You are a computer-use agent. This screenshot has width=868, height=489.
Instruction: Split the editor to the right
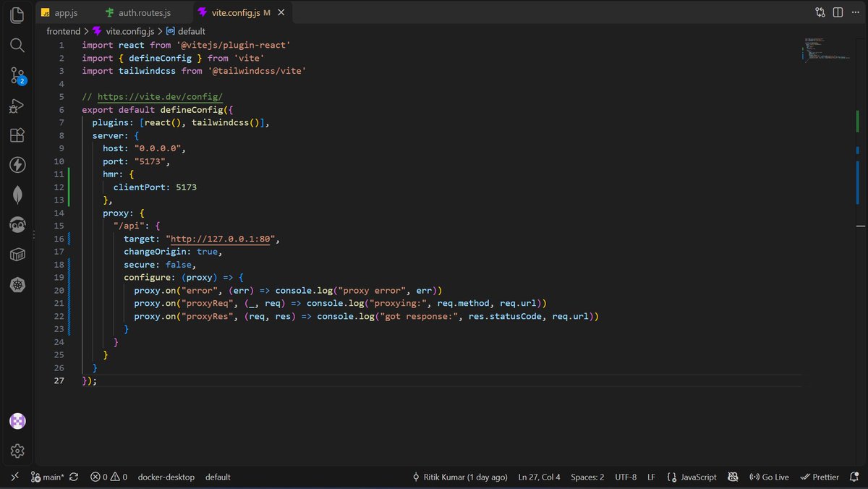[838, 12]
